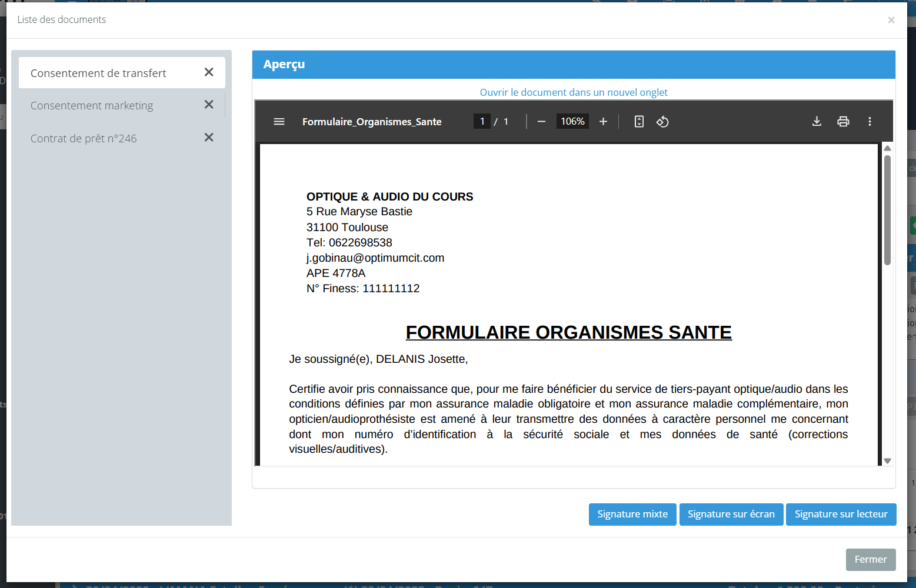Rotate the document counterclockwise
916x588 pixels.
(x=662, y=122)
